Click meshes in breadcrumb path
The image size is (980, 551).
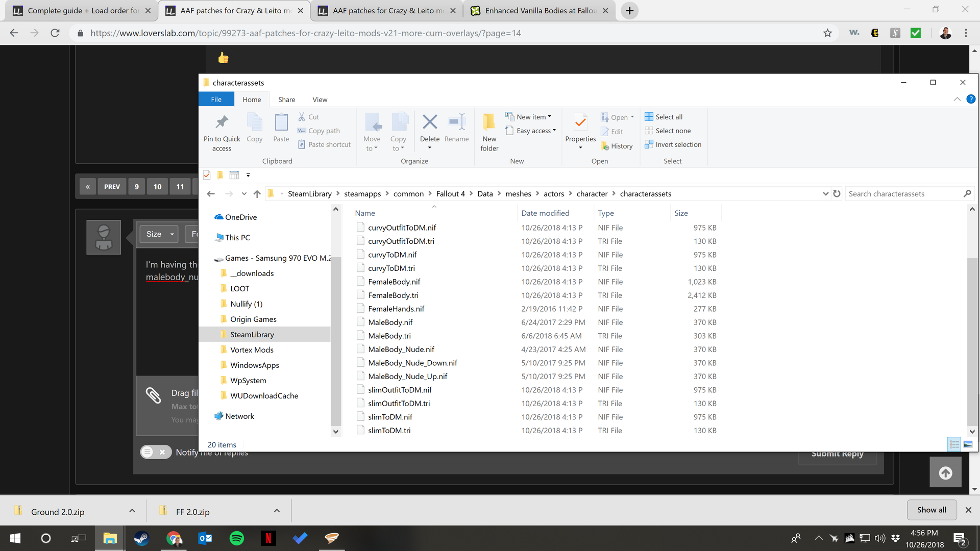click(518, 194)
